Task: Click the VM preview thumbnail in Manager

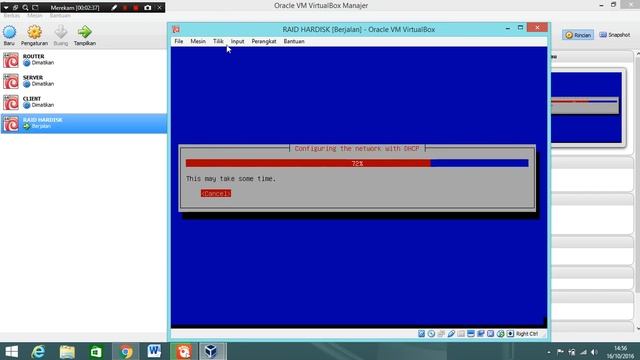Action: tap(586, 108)
